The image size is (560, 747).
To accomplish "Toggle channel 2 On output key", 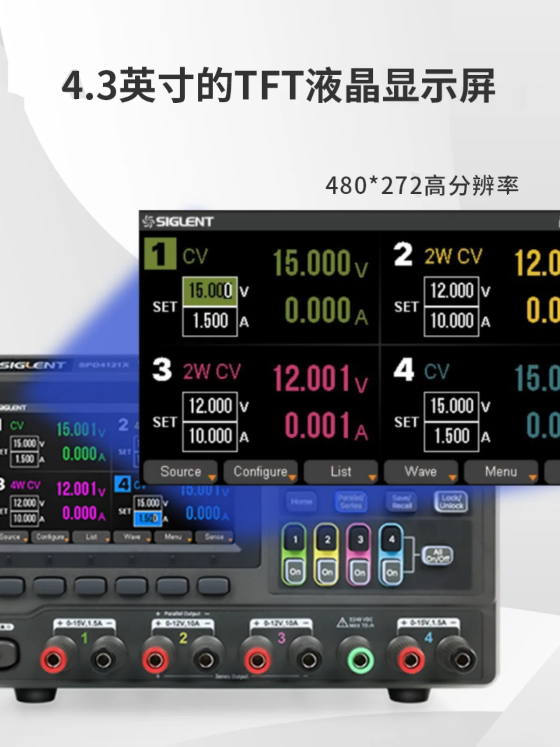I will 327,572.
